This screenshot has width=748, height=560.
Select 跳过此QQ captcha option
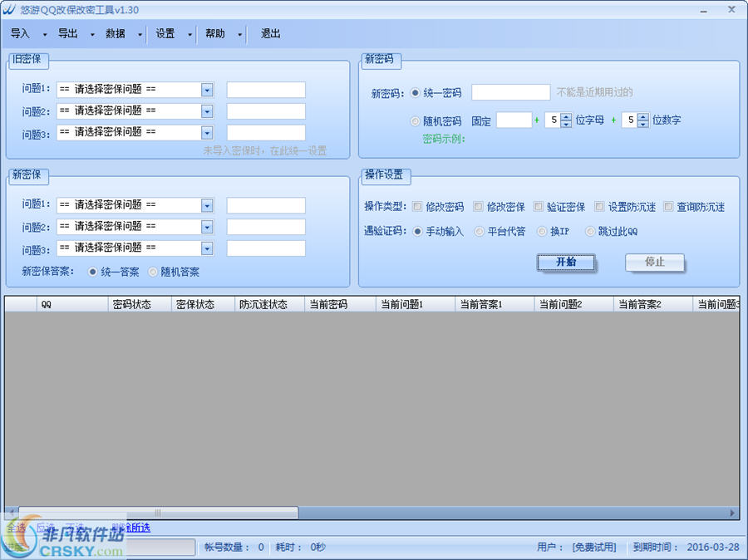(x=590, y=231)
